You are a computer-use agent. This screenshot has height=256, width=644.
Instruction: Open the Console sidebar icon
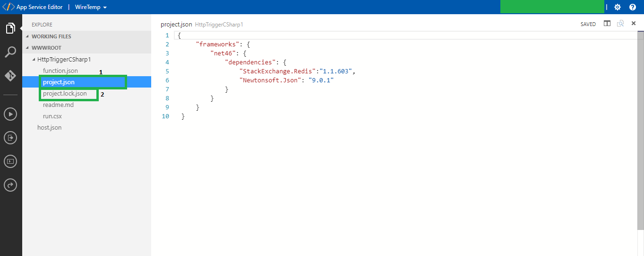(10, 161)
